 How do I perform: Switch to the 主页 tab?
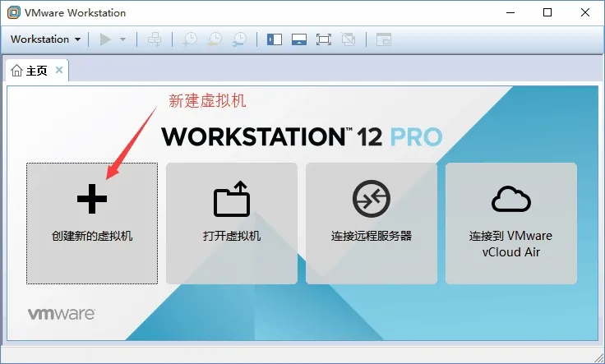pyautogui.click(x=30, y=71)
